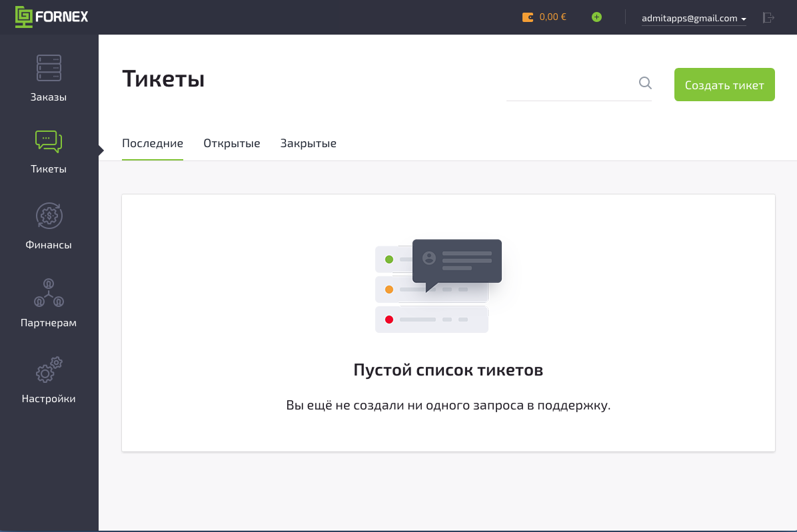This screenshot has width=797, height=532.
Task: Click the 0,00 € balance link
Action: pyautogui.click(x=552, y=17)
